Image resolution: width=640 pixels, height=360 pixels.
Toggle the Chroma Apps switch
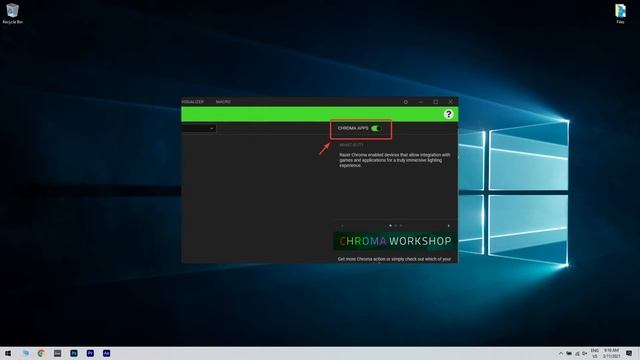tap(376, 128)
